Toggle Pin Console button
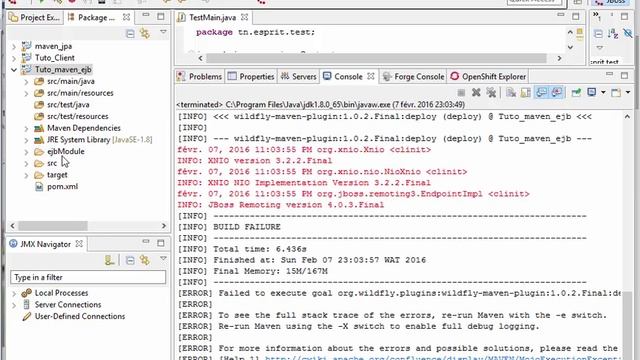640x360 pixels. pos(576,93)
